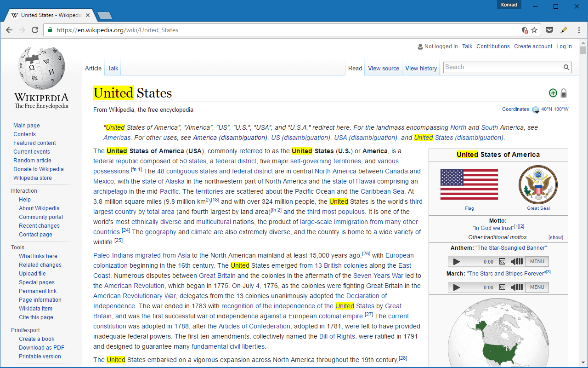
Task: Click Donate to Wikipedia
Action: click(x=39, y=169)
